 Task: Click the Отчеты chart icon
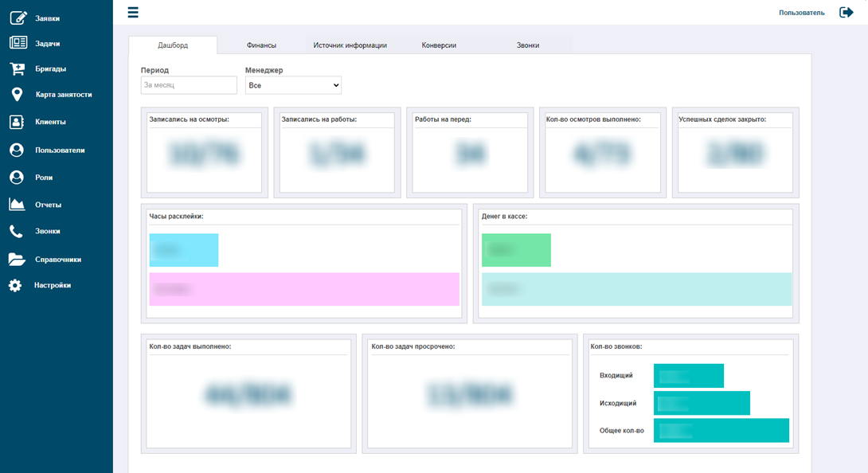17,205
